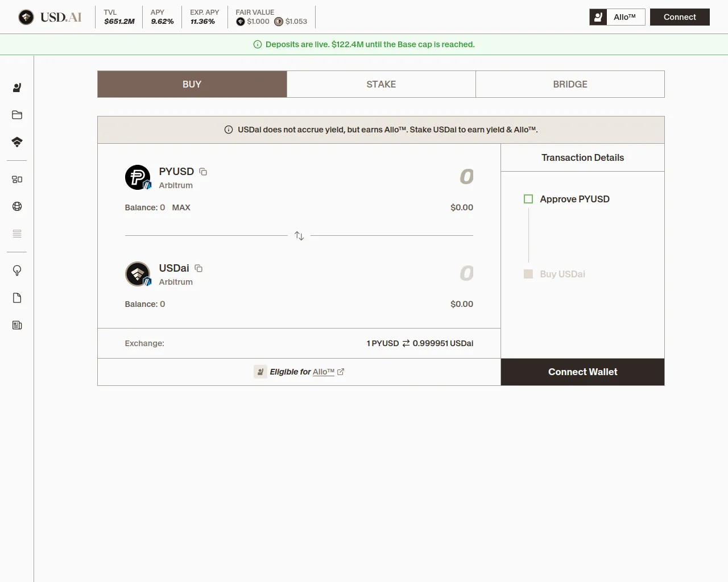This screenshot has height=582, width=728.
Task: Tick the Approve PYUSD step checkbox
Action: tap(528, 199)
